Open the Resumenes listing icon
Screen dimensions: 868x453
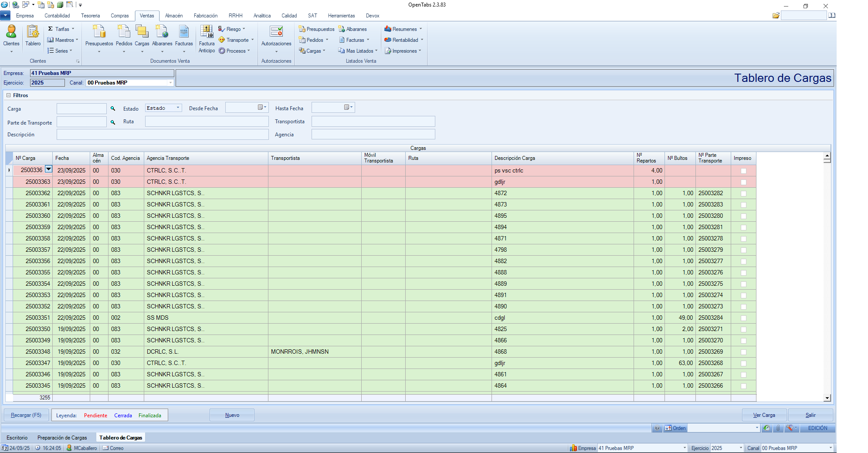401,29
